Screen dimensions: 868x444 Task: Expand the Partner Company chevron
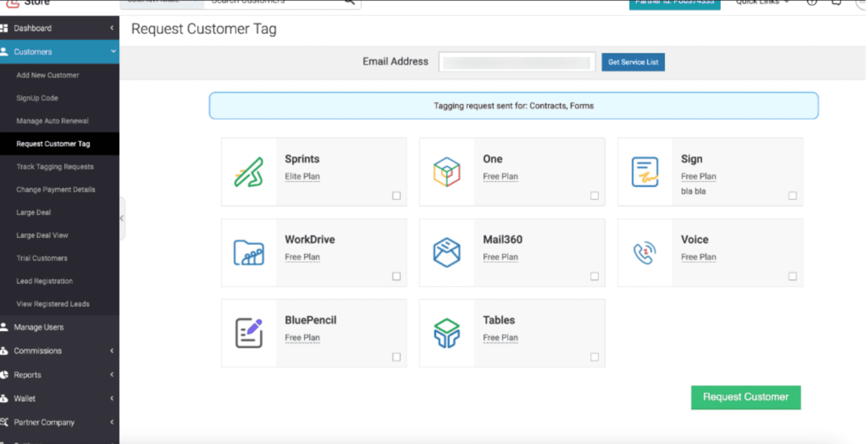(x=112, y=422)
